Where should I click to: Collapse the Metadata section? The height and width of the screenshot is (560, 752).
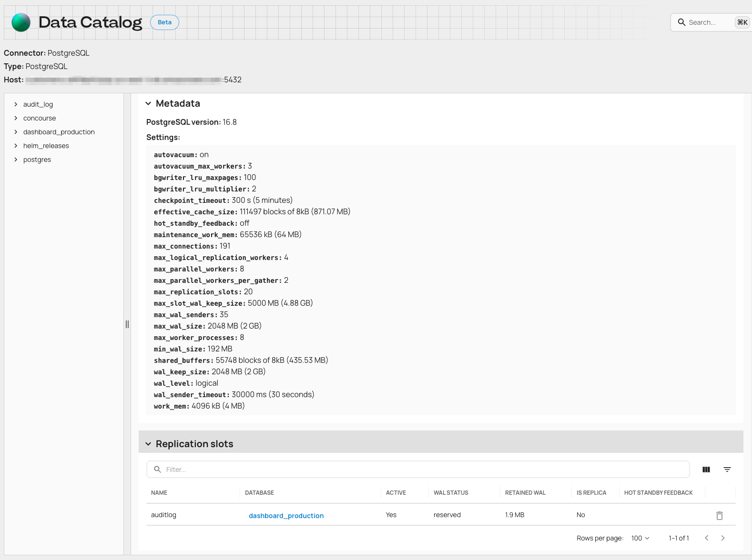148,103
